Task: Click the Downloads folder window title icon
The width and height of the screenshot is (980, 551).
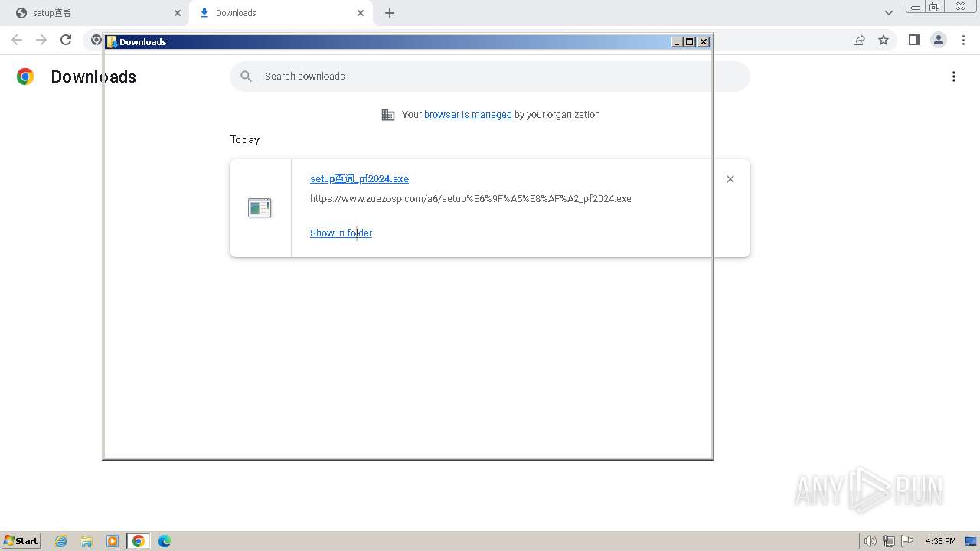Action: tap(112, 42)
